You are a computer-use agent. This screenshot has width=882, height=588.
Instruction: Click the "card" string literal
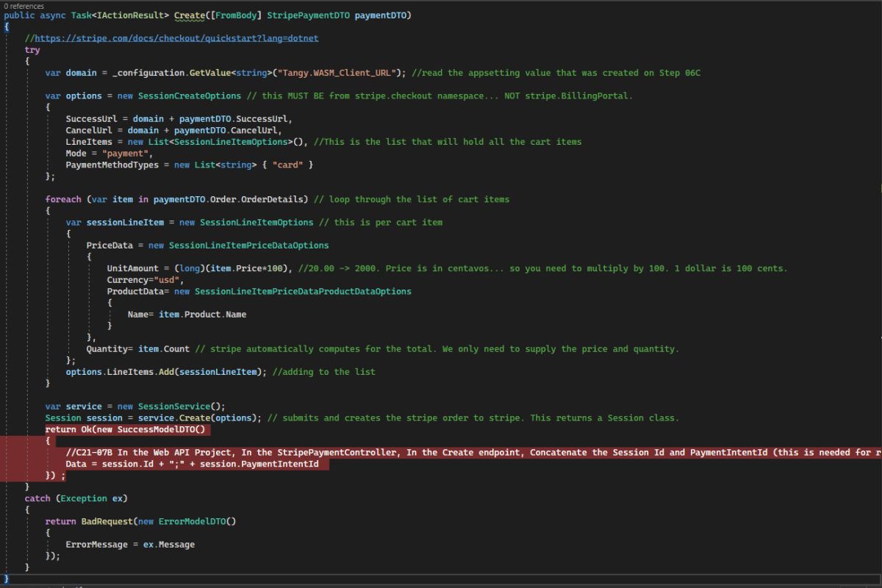(287, 165)
